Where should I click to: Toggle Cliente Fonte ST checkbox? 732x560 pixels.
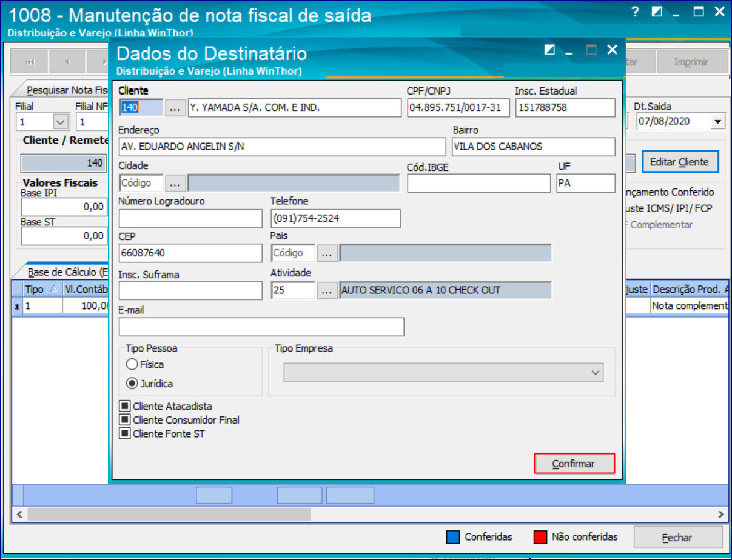(x=125, y=433)
